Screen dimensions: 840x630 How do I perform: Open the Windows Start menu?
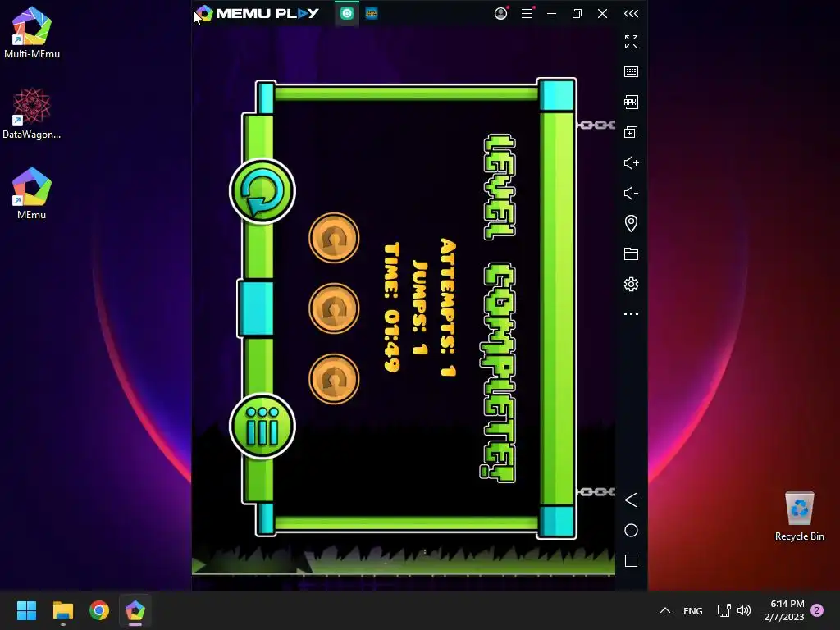pyautogui.click(x=26, y=610)
